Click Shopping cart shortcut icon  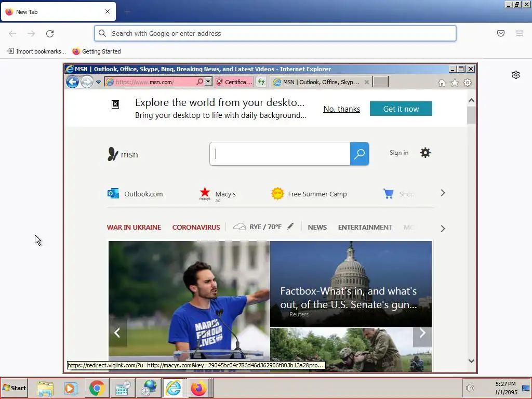click(388, 193)
